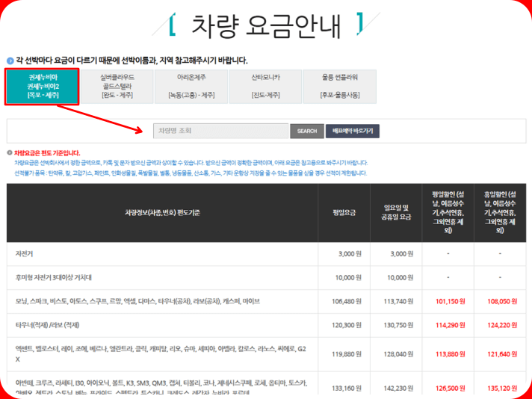Viewport: 532px width, 399px height.
Task: Click the red 108,050 원 discount price
Action: click(x=502, y=301)
